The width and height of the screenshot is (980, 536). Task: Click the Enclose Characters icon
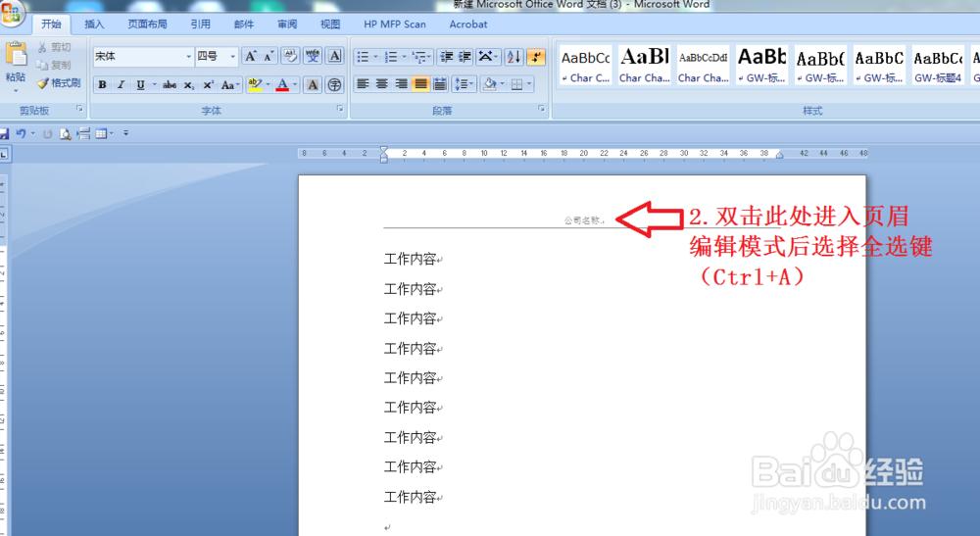335,85
